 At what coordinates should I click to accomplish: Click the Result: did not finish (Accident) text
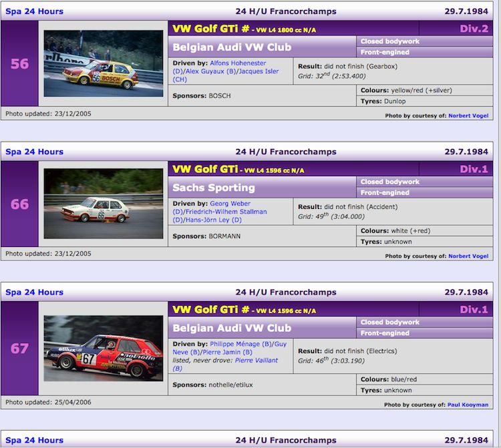tap(347, 207)
